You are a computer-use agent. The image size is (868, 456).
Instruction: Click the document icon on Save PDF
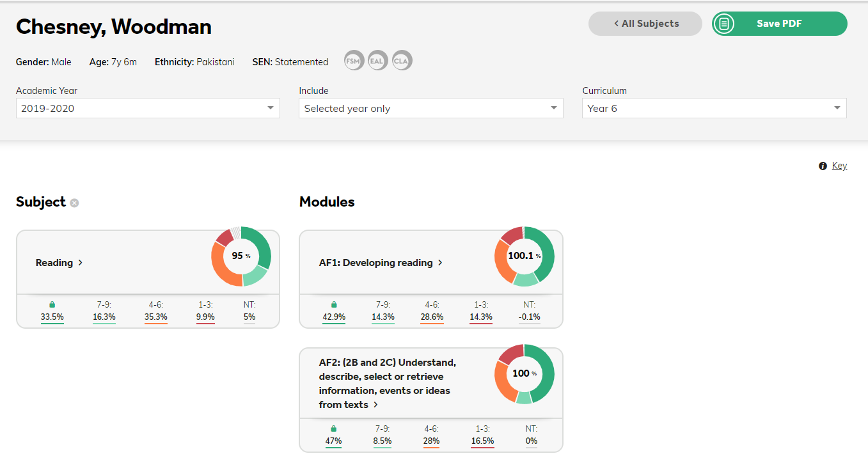point(724,24)
